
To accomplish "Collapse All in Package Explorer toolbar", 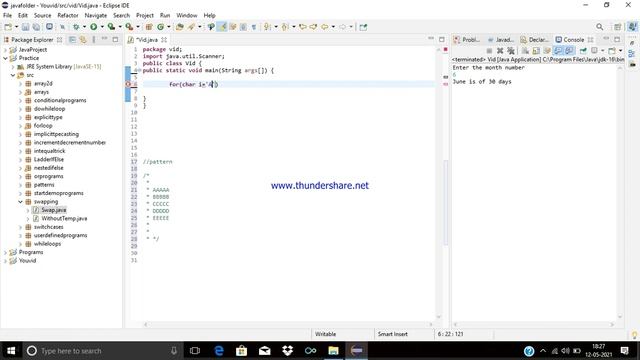I will 72,40.
